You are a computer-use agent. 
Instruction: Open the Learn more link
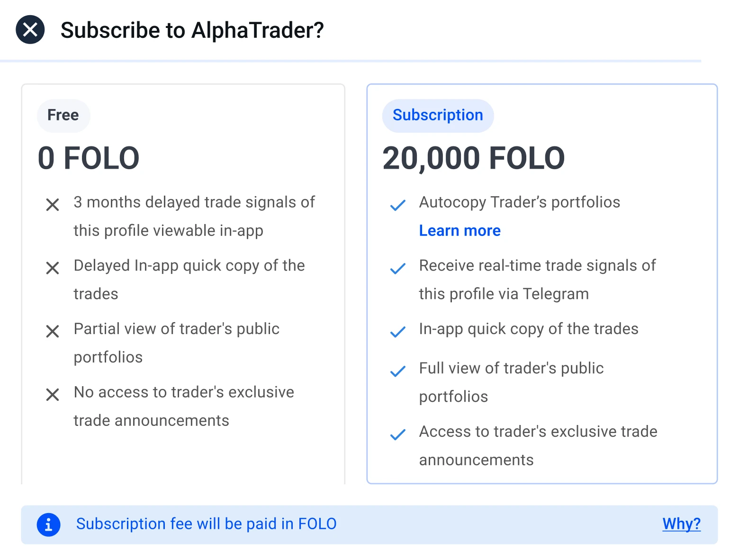point(460,231)
